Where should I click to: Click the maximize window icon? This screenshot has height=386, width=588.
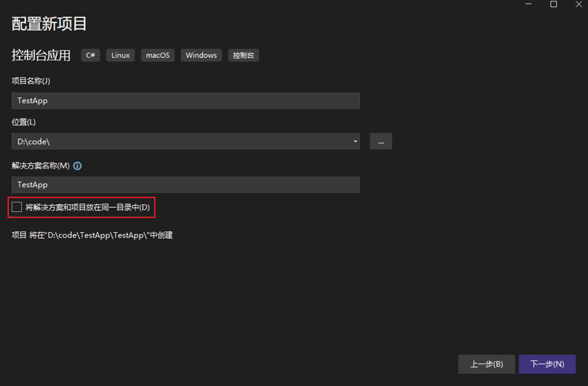(x=553, y=4)
